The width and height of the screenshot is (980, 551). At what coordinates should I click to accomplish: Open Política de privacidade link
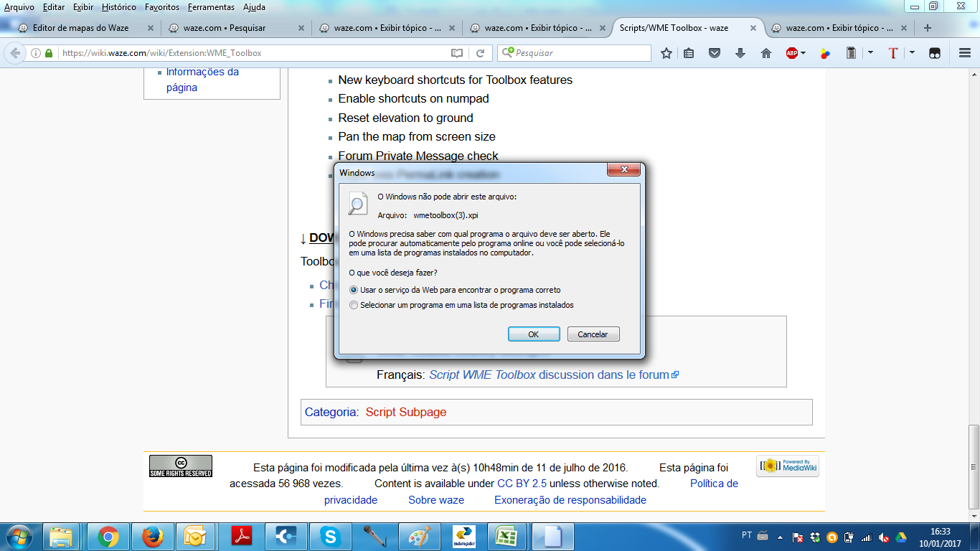point(531,491)
